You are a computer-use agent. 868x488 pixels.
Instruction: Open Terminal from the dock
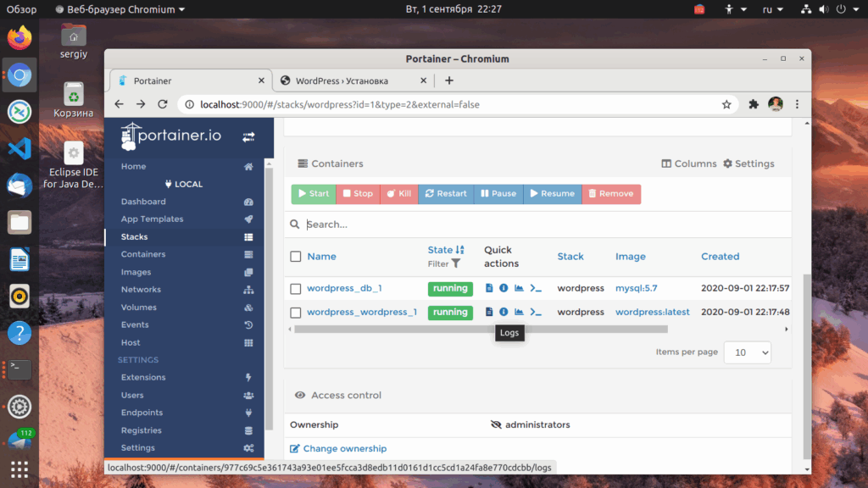(x=19, y=369)
